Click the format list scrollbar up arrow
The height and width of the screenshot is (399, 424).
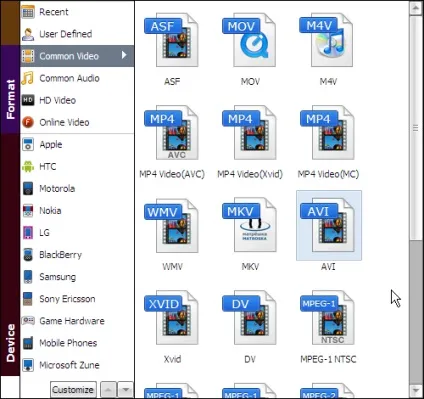[415, 8]
